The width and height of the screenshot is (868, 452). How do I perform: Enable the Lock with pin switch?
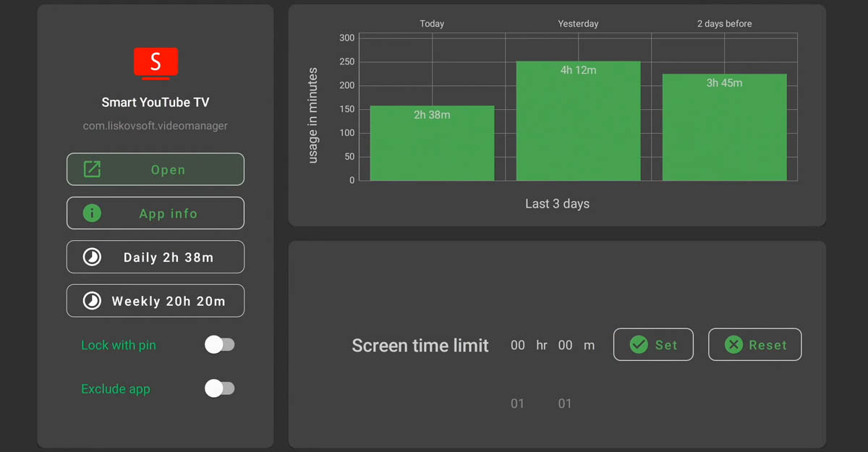pos(219,345)
